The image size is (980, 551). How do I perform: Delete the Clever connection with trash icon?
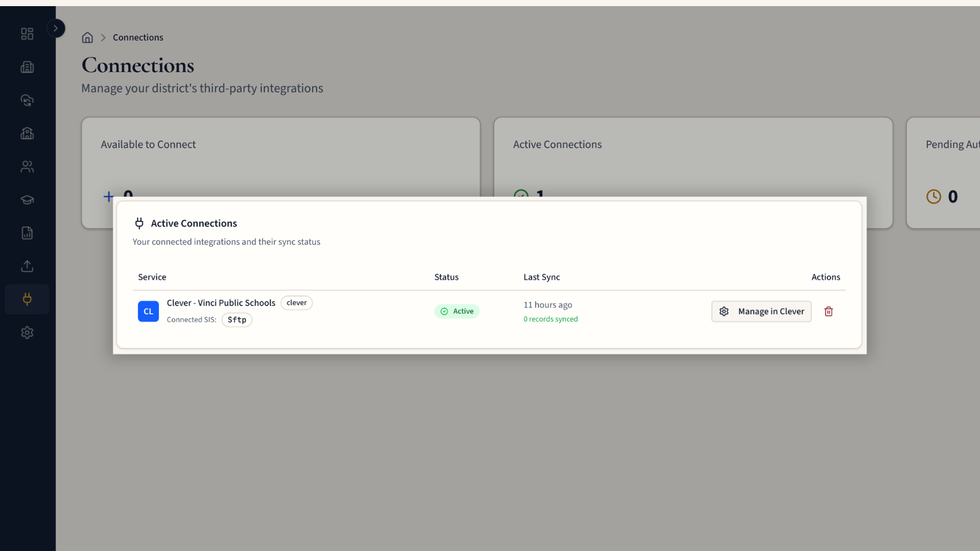[828, 311]
